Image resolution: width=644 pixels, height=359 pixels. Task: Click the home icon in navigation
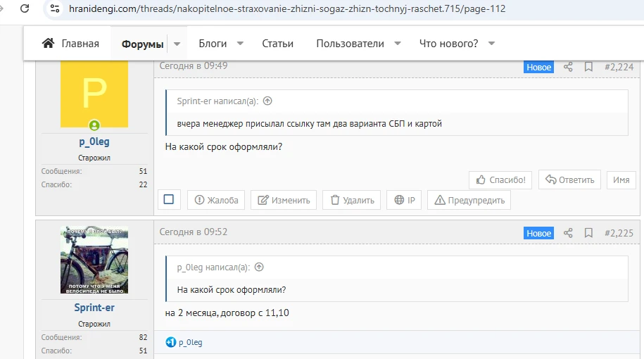pos(48,43)
